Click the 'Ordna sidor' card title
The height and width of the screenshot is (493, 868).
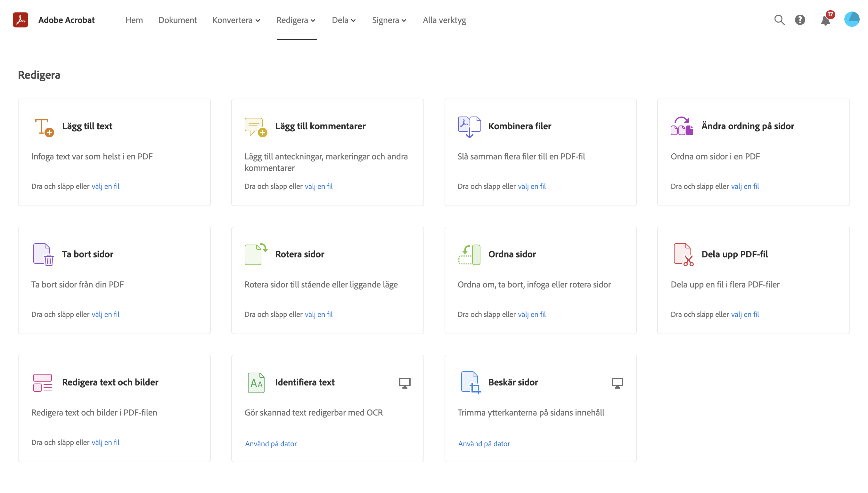pos(512,254)
